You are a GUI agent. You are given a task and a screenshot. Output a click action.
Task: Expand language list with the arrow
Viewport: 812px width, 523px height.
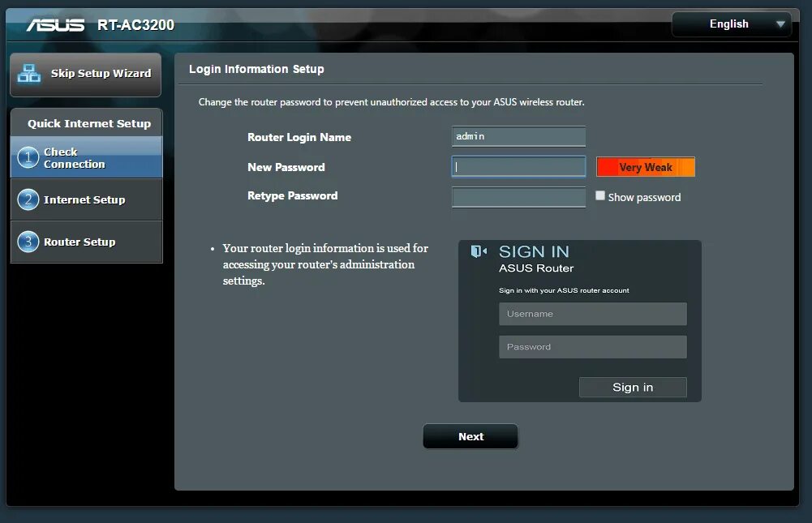click(x=780, y=24)
